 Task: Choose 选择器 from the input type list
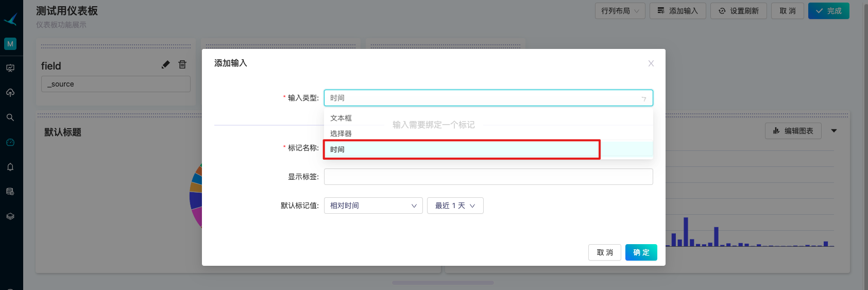click(488, 133)
